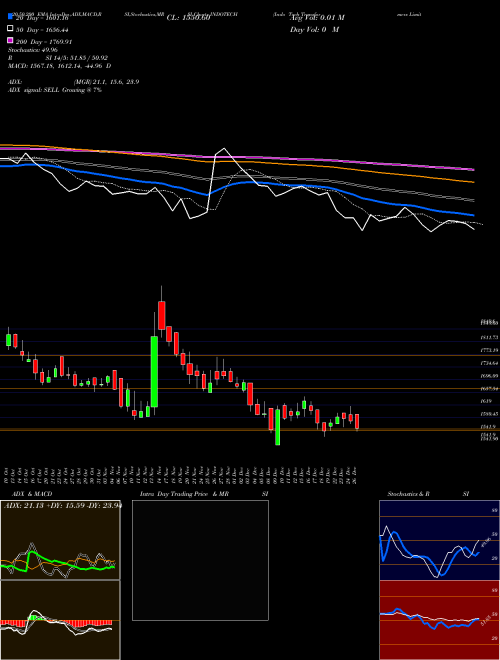500x660 pixels.
Task: Click the 1696.09 price axis label
Action: [x=490, y=376]
